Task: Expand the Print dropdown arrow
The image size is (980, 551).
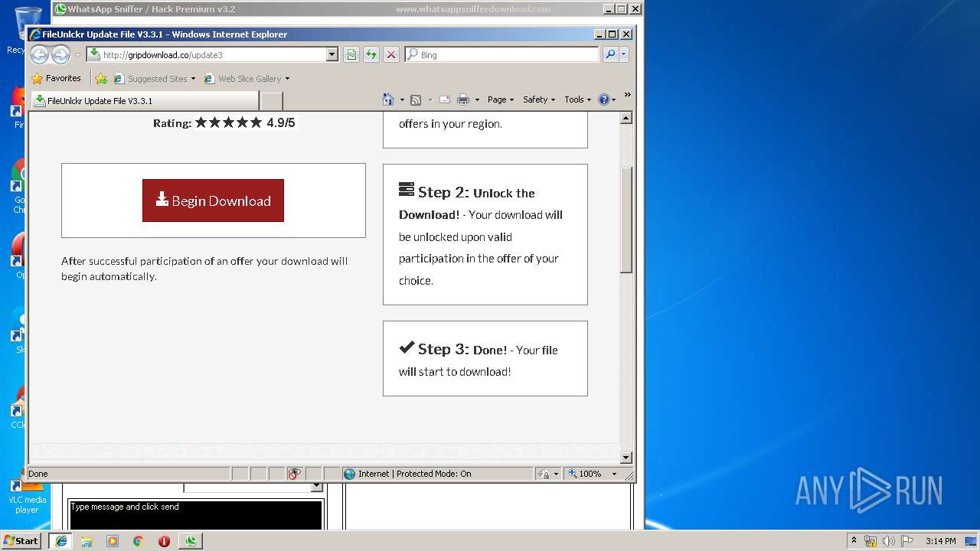Action: point(477,99)
